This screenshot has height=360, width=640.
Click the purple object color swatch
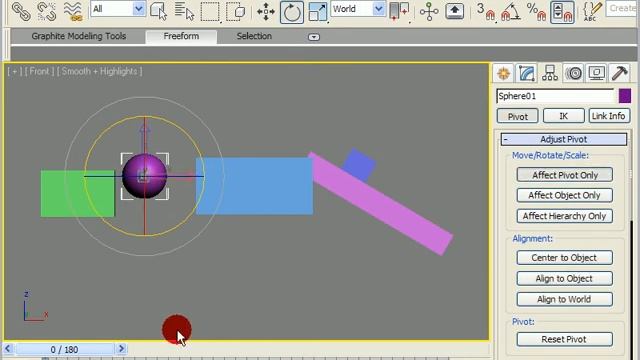tap(624, 96)
